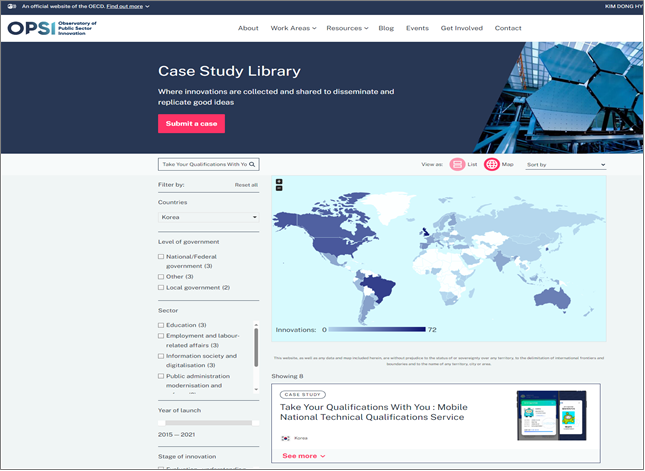Click the Find out more link
This screenshot has width=645, height=471.
[x=125, y=6]
